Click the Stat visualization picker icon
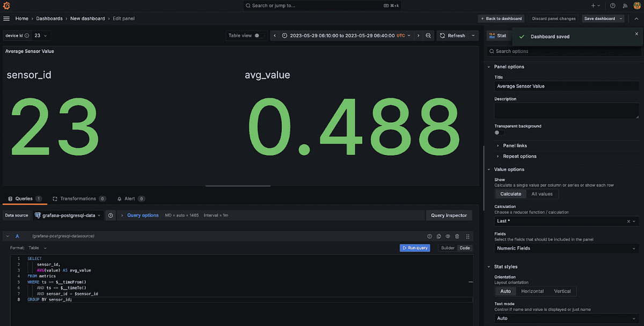 pyautogui.click(x=492, y=35)
